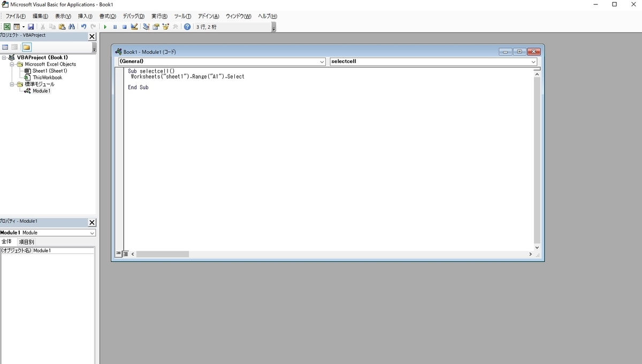Screen dimensions: 642x364
Task: Toggle Design Mode icon in toolbar
Action: 134,27
